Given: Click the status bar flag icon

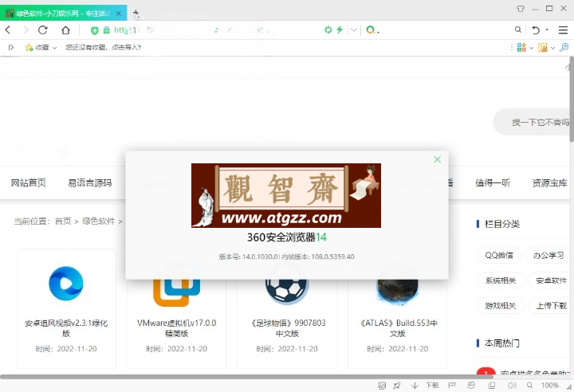Looking at the screenshot, I should pyautogui.click(x=452, y=386).
